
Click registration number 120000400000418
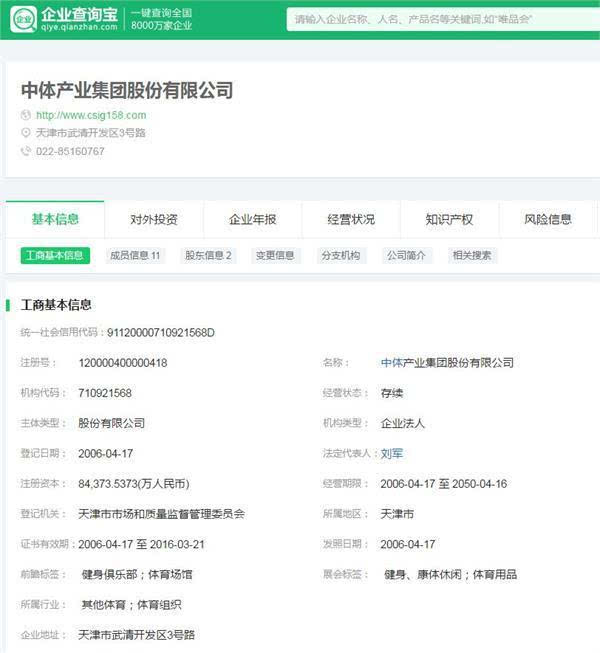click(x=123, y=363)
